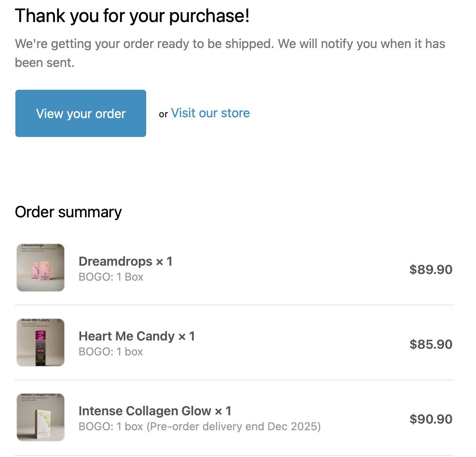Viewport: 476px width, 457px height.
Task: Open the Visit our store link
Action: [x=210, y=113]
